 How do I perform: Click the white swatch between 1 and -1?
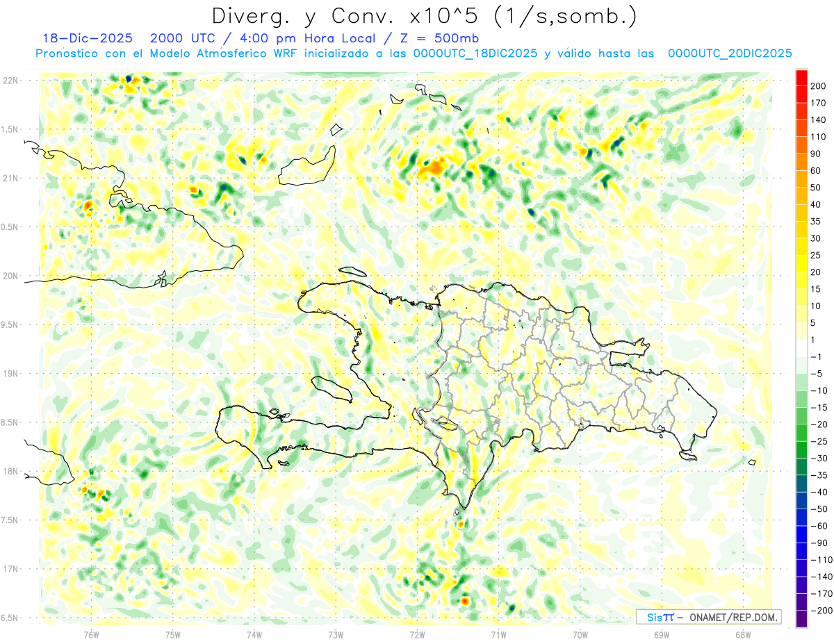(x=801, y=348)
